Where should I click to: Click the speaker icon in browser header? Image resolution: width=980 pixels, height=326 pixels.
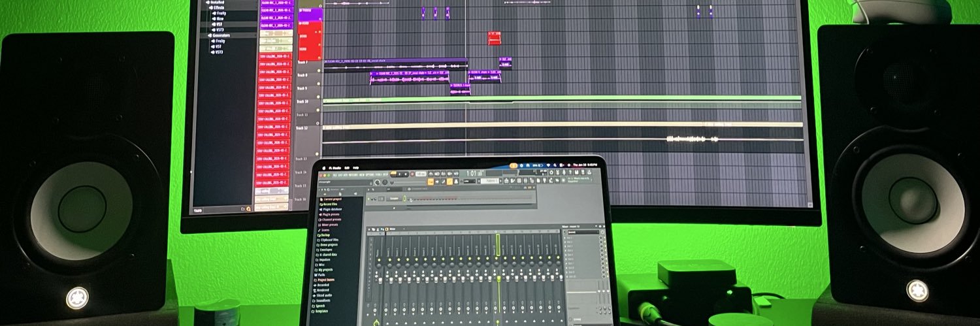pos(355,193)
